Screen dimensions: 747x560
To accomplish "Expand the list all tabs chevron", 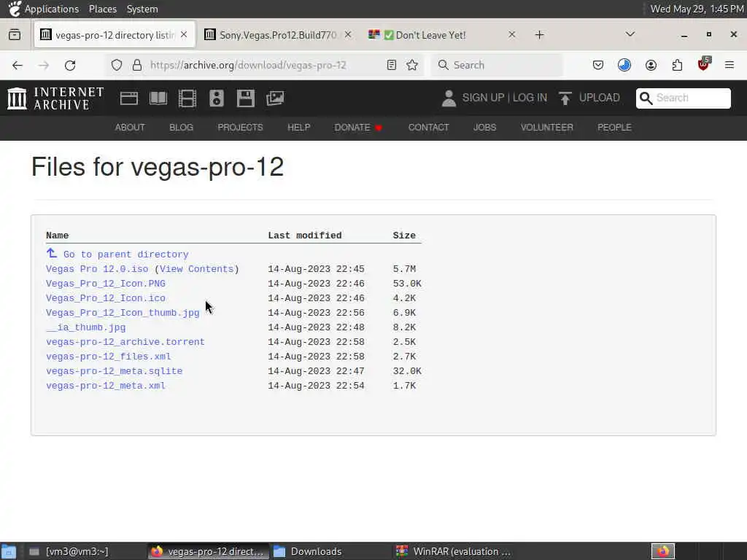I will click(x=630, y=34).
